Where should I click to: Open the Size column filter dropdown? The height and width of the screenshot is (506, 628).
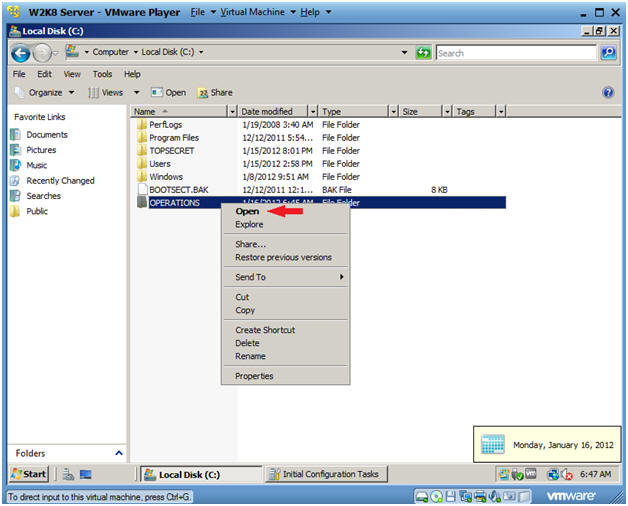click(x=447, y=111)
